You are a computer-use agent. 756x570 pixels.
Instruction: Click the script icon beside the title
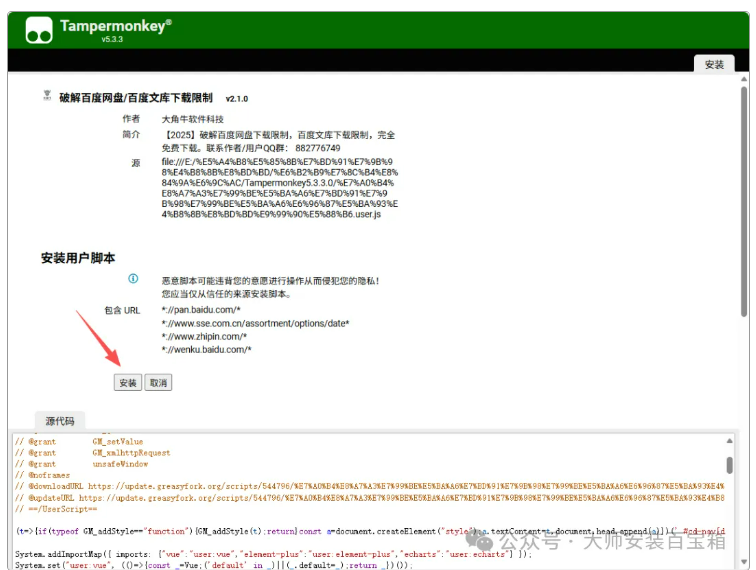click(47, 96)
